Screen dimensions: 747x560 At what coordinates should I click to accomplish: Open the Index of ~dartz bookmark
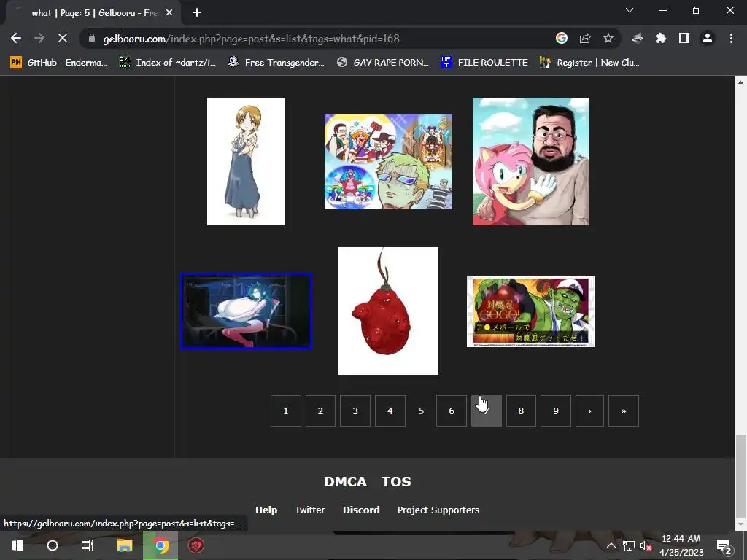click(x=168, y=63)
